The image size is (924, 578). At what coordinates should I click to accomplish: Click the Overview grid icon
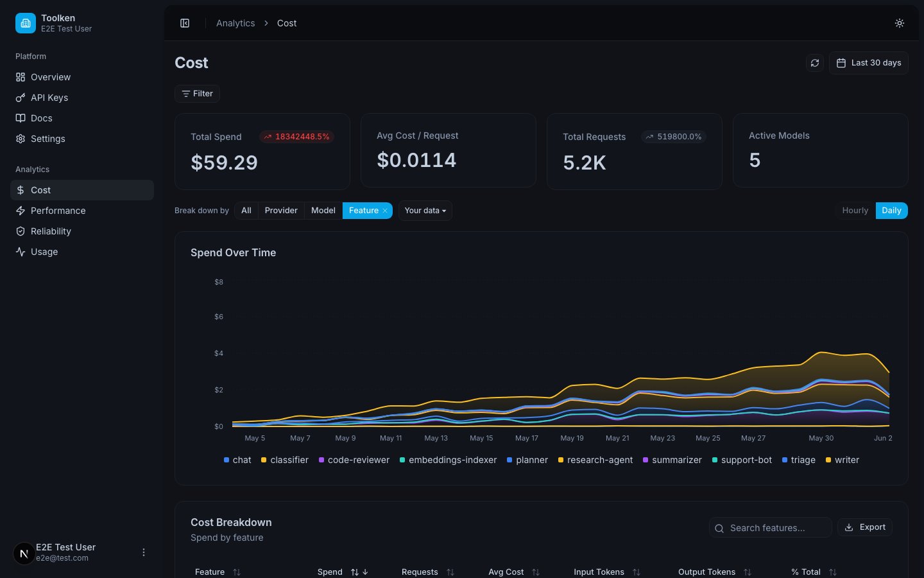(21, 77)
